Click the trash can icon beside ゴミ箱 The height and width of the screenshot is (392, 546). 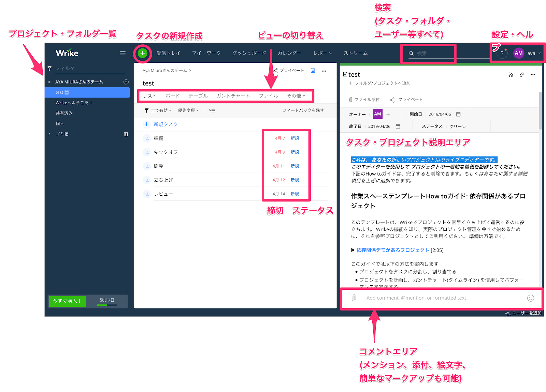[126, 134]
